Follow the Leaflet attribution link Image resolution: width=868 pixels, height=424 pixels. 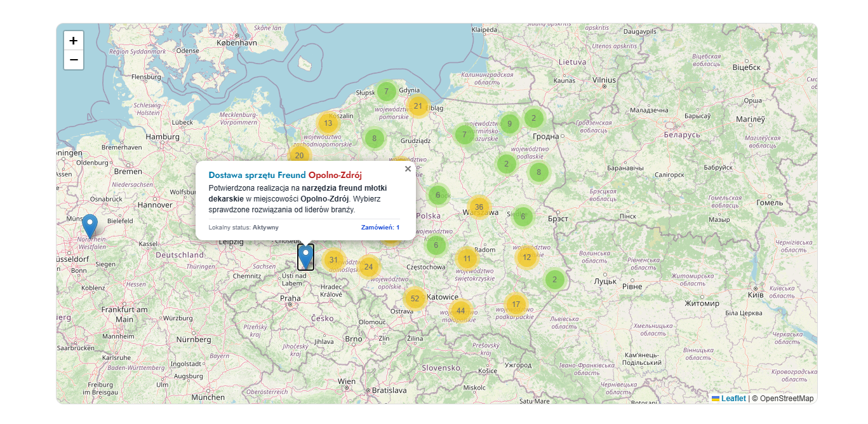tap(733, 398)
